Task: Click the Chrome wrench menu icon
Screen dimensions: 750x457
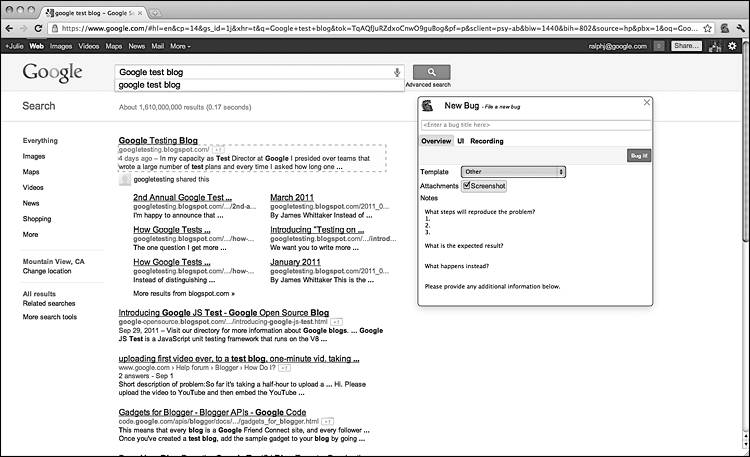Action: [x=741, y=29]
